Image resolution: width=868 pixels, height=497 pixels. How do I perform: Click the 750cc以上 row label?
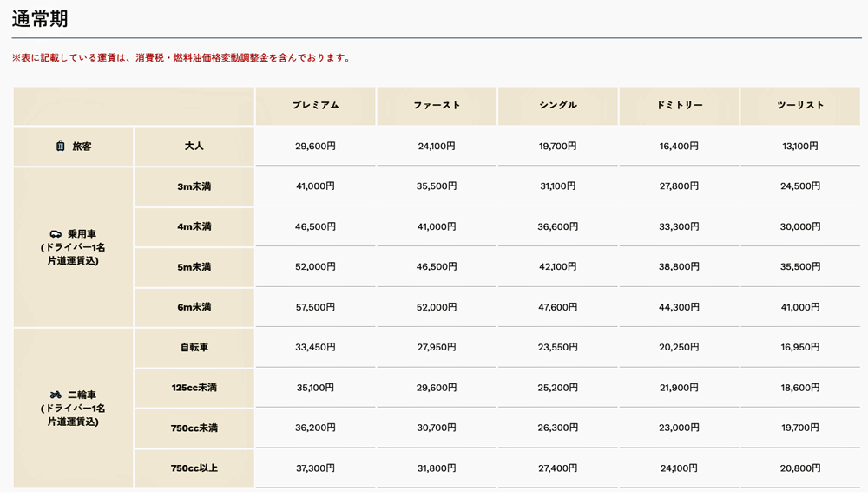pyautogui.click(x=194, y=468)
